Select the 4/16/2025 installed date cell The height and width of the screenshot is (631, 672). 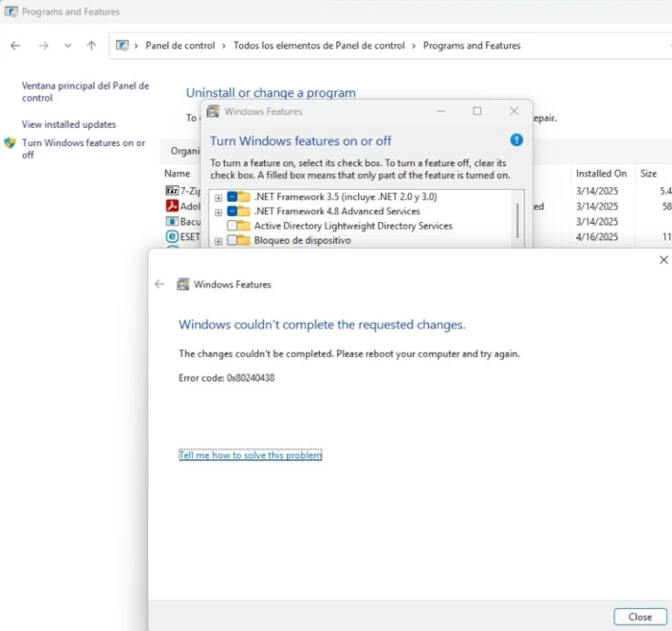(x=597, y=236)
